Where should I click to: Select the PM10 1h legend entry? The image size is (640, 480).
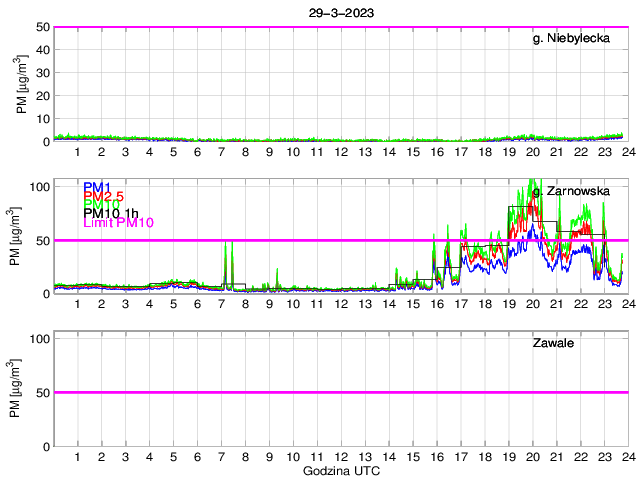pyautogui.click(x=111, y=213)
